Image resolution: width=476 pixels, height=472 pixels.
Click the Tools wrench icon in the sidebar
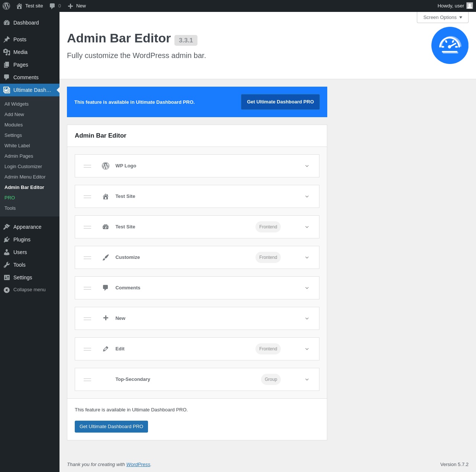tap(7, 265)
